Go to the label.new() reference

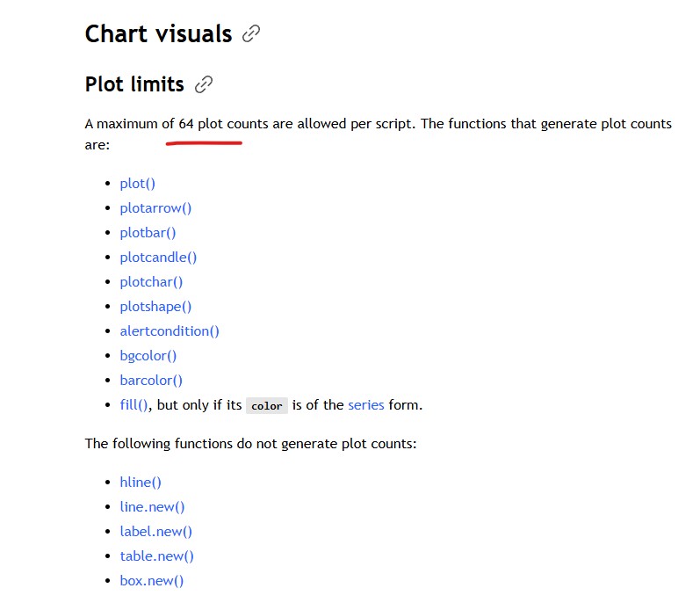tap(155, 532)
